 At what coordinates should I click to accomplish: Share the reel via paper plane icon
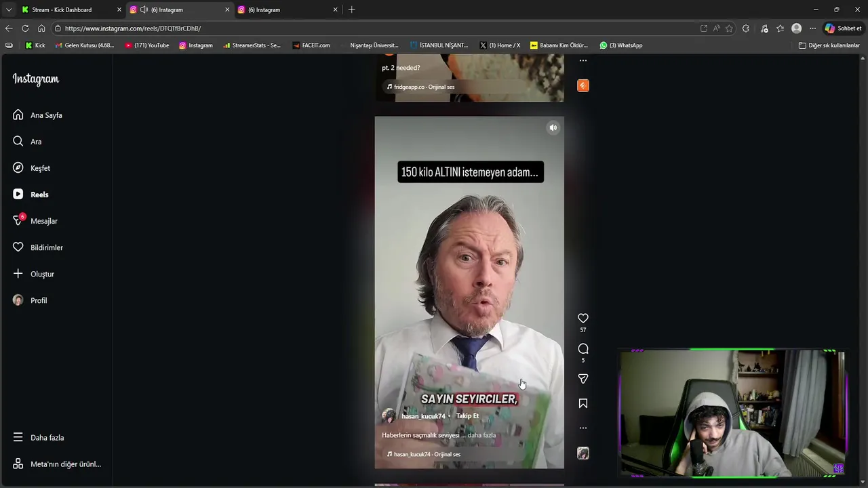coord(583,379)
